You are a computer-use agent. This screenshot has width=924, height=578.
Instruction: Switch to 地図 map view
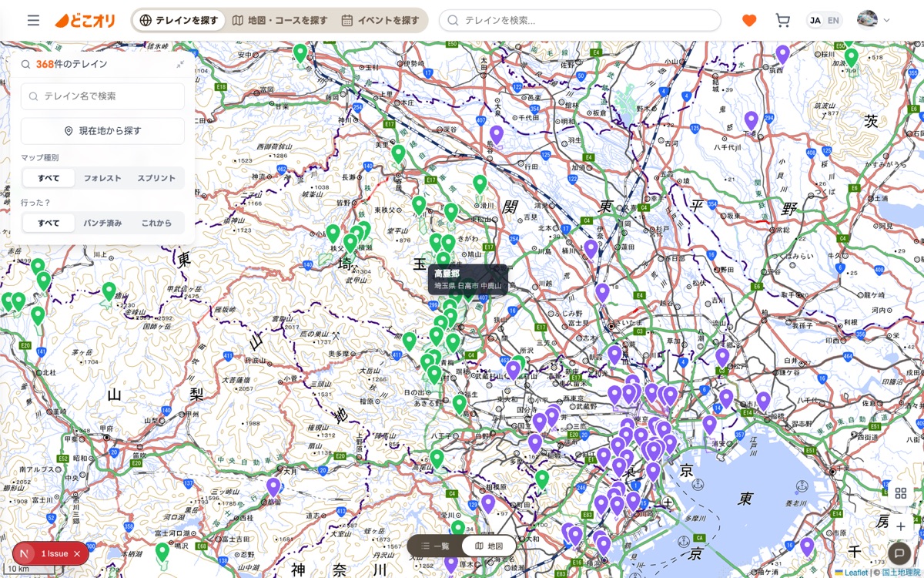(489, 546)
